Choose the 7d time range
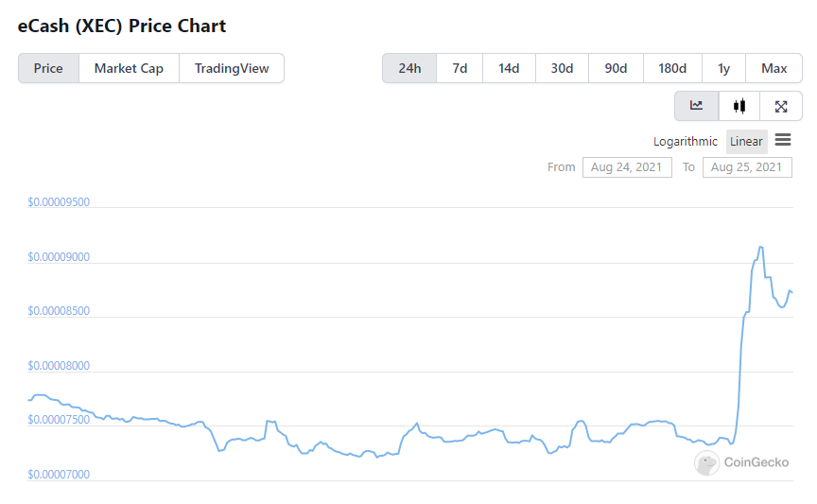 point(460,68)
